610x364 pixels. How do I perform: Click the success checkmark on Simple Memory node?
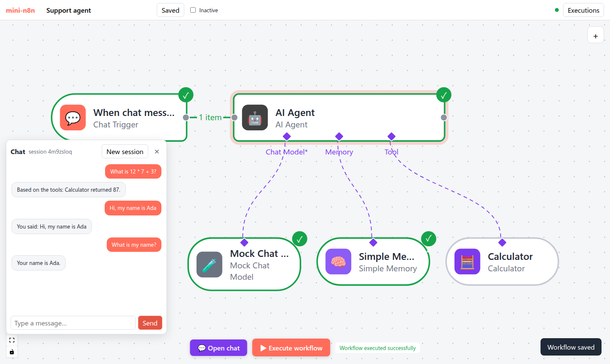(429, 238)
